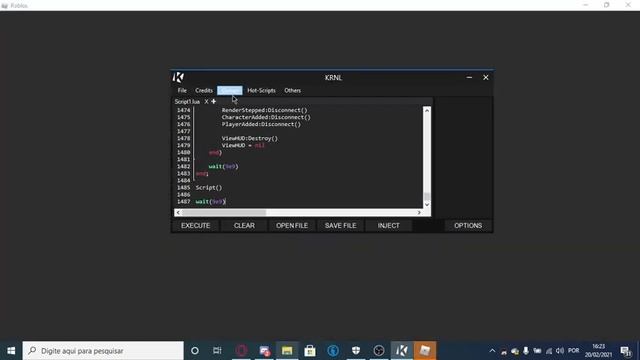Click the wait call on line 1487
Viewport: 640px width, 360px height.
(x=210, y=202)
